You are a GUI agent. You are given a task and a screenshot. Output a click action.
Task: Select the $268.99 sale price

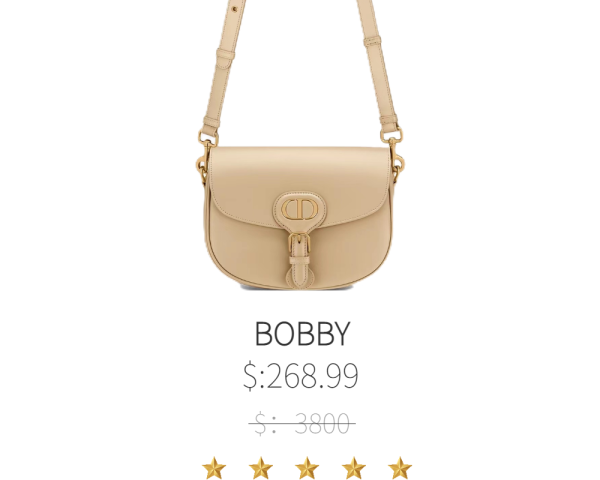(x=301, y=376)
